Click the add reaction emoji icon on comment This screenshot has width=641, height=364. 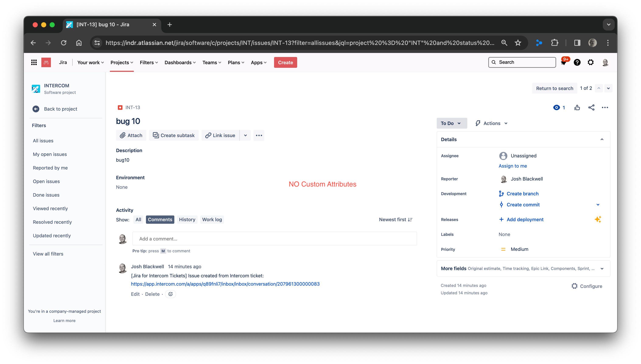point(170,294)
